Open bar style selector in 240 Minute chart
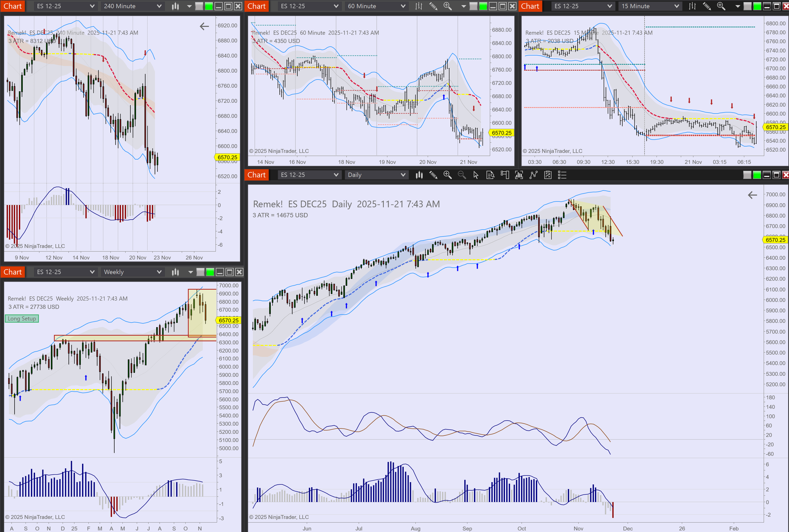The height and width of the screenshot is (532, 789). (x=175, y=6)
